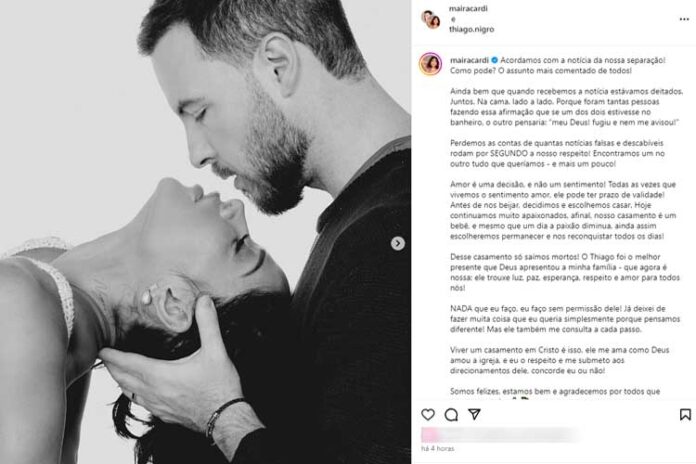696x464 pixels.
Task: Open comments via the speech bubble icon
Action: pyautogui.click(x=451, y=415)
